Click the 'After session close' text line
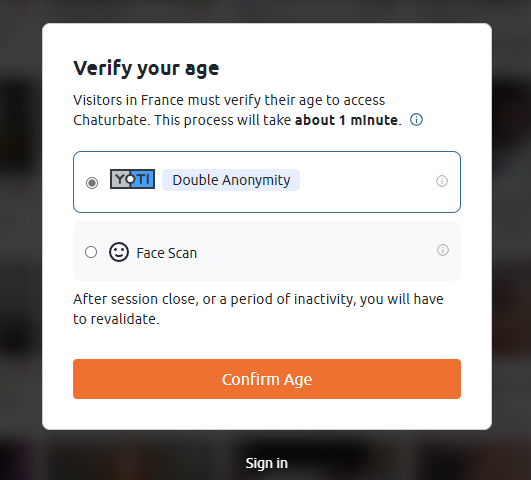This screenshot has width=531, height=480. click(x=258, y=299)
